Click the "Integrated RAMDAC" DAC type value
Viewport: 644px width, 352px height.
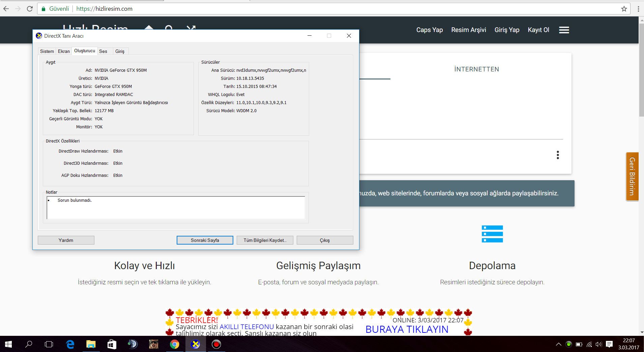[x=114, y=95]
